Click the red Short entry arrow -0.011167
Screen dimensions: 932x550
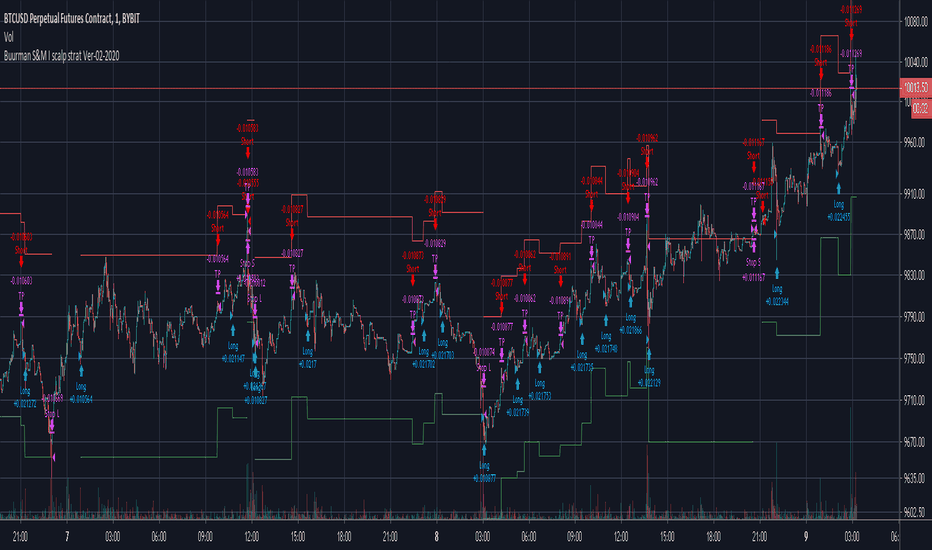click(753, 167)
